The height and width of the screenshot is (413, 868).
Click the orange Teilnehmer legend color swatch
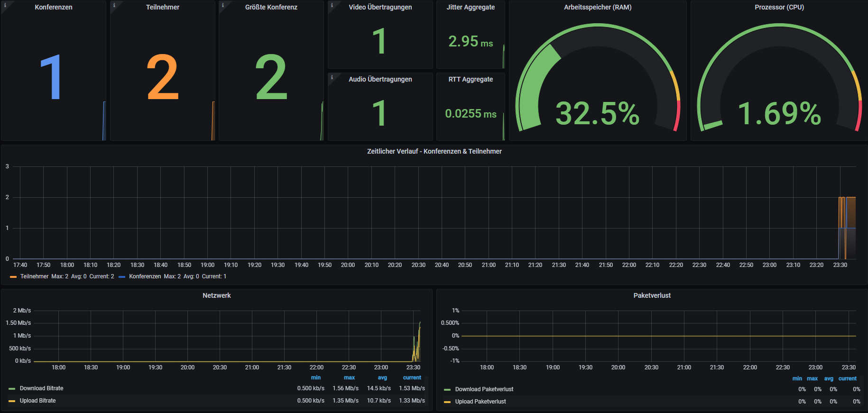(13, 276)
